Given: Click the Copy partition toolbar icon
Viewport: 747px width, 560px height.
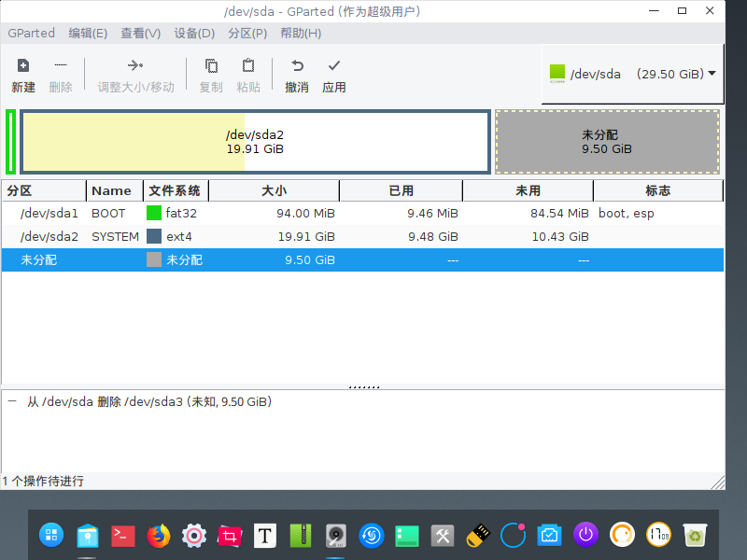Looking at the screenshot, I should (x=211, y=65).
